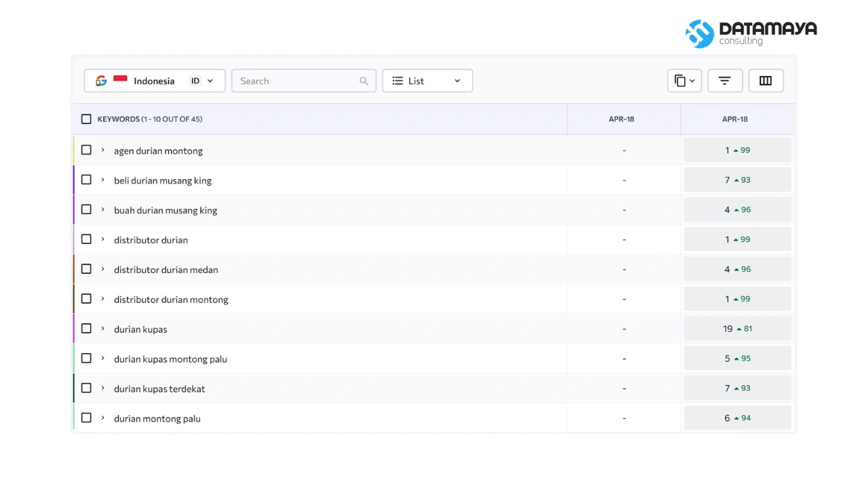Click rank cell 5 for durian kupas montong palu
Screen dimensions: 868x488
click(x=738, y=359)
